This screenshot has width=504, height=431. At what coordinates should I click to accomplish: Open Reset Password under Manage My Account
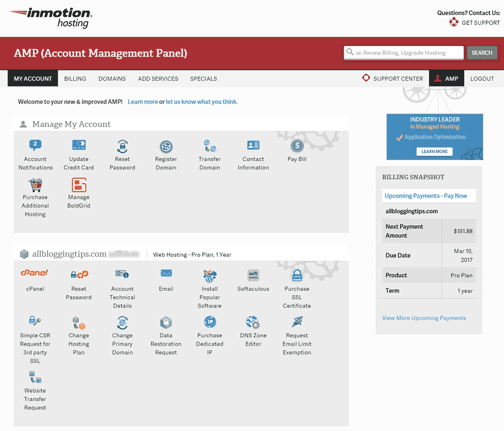(123, 146)
